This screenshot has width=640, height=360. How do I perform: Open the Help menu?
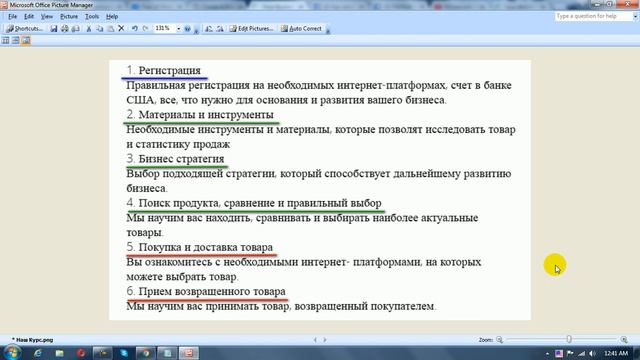pos(112,16)
